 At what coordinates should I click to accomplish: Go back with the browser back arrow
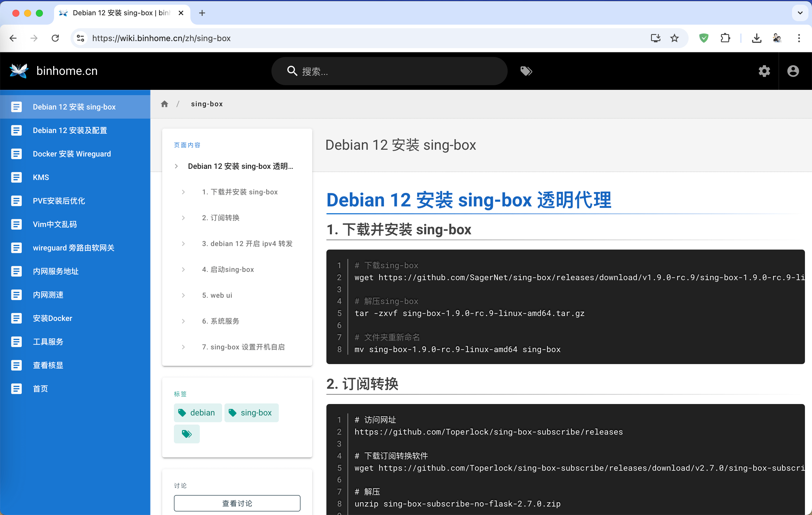pos(14,38)
